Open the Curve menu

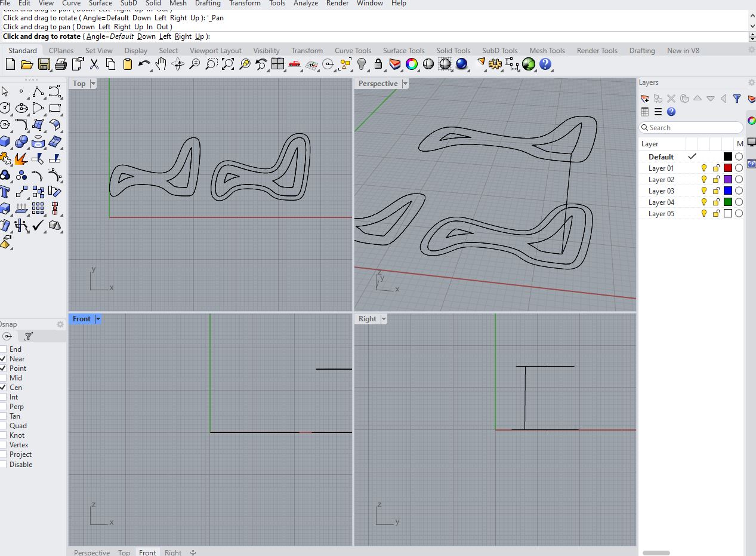pos(71,4)
